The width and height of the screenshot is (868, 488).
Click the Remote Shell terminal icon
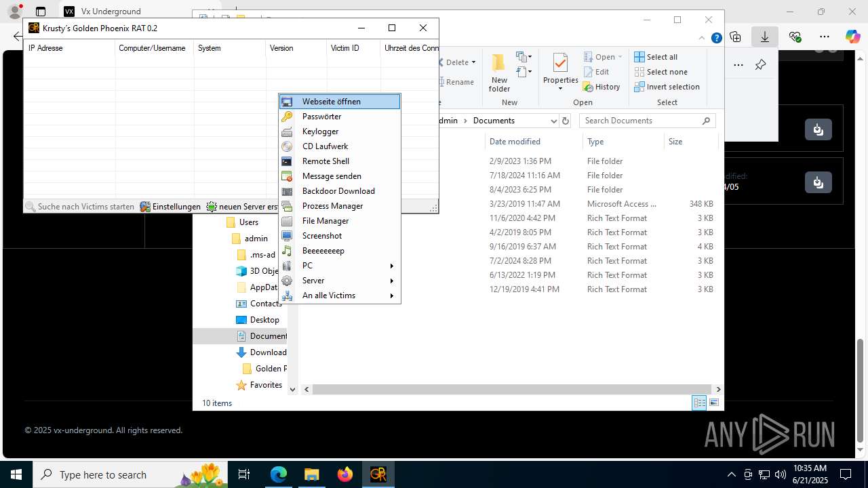(x=287, y=161)
